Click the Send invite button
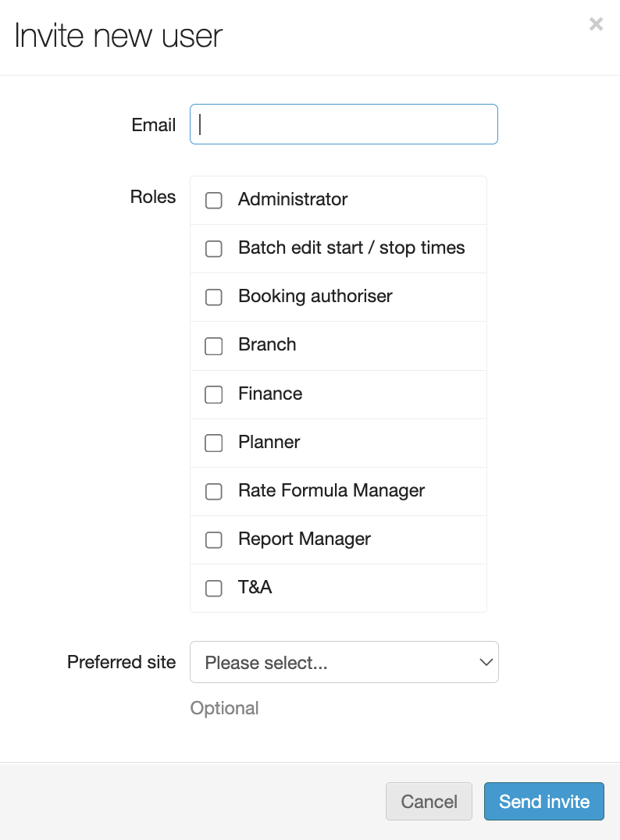Viewport: 620px width, 840px height. [544, 802]
